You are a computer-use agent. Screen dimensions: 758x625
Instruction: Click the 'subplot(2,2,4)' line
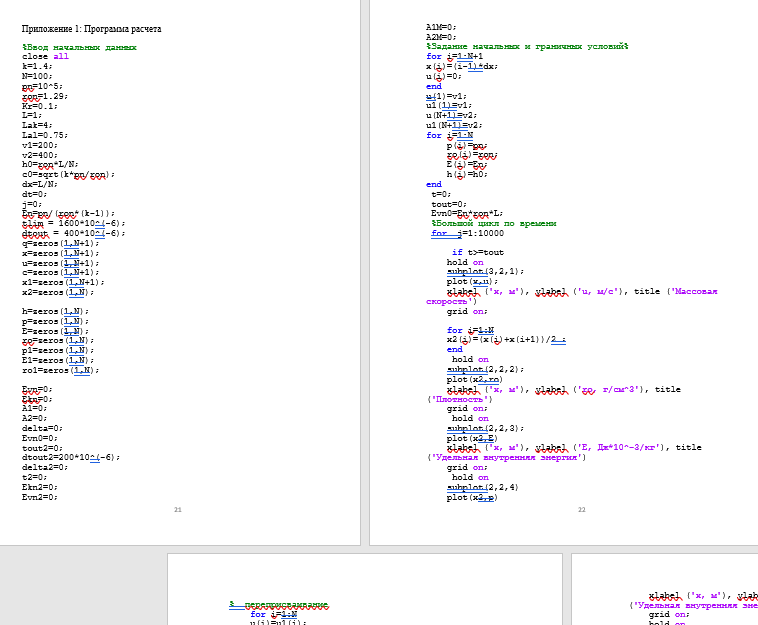tap(482, 487)
